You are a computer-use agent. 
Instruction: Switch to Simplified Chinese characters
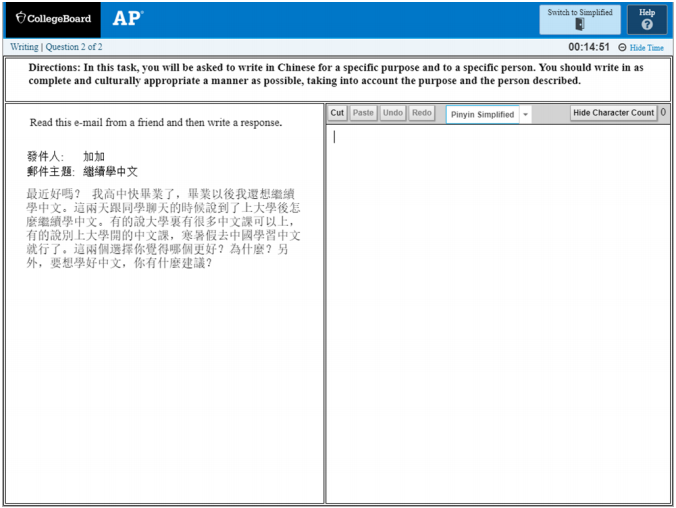[x=580, y=19]
